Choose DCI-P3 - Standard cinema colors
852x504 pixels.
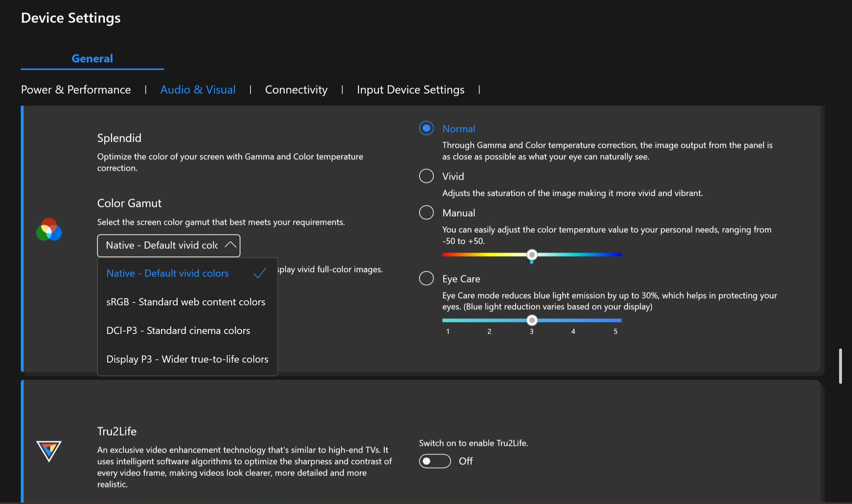[x=178, y=331]
